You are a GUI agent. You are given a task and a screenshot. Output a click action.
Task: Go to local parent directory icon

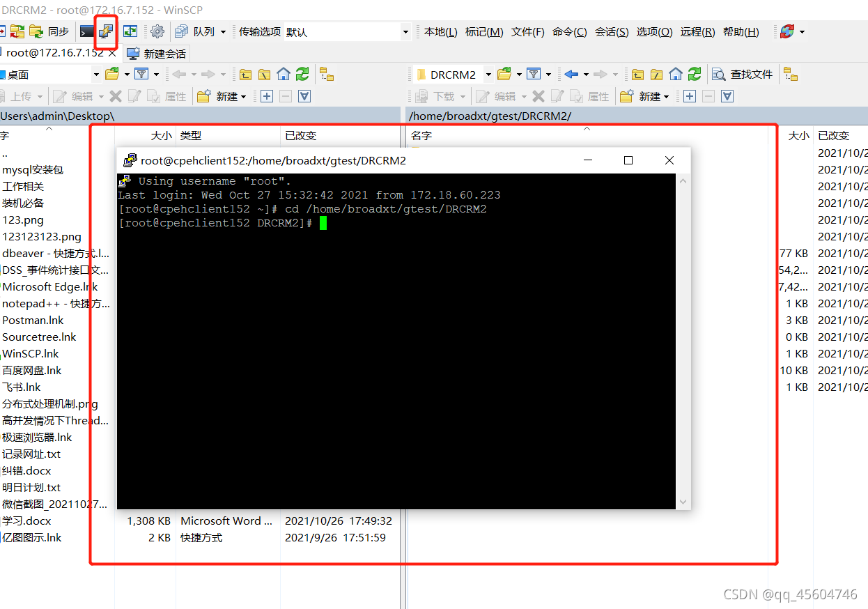coord(245,74)
